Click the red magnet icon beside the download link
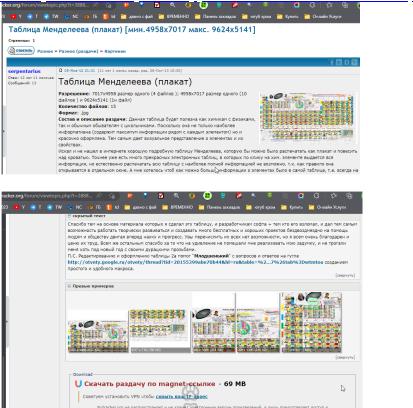 (78, 384)
